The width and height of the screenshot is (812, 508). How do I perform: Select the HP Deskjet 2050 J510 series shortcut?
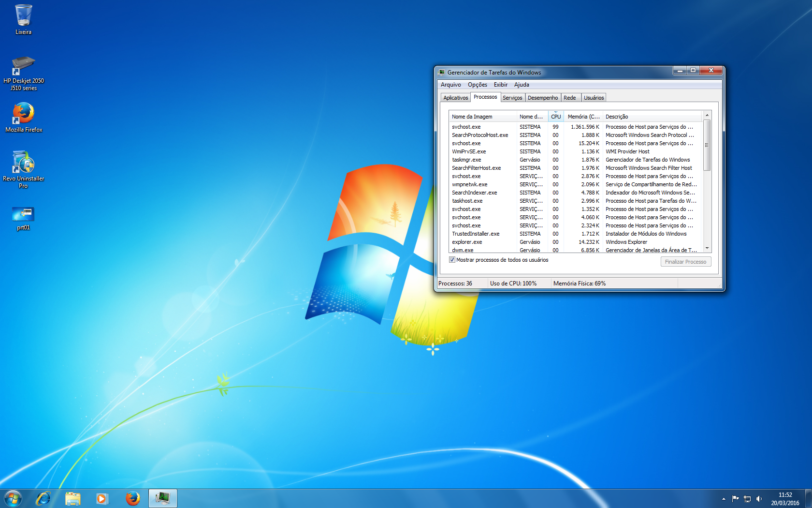[x=23, y=74]
